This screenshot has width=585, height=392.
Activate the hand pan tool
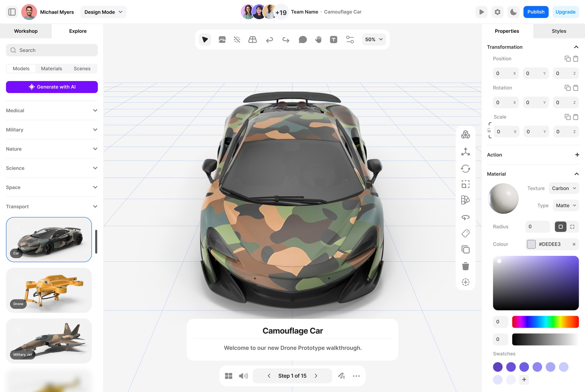point(318,39)
